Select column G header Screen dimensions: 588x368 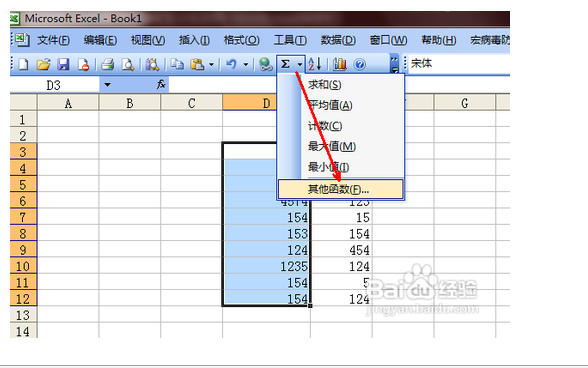[x=465, y=103]
